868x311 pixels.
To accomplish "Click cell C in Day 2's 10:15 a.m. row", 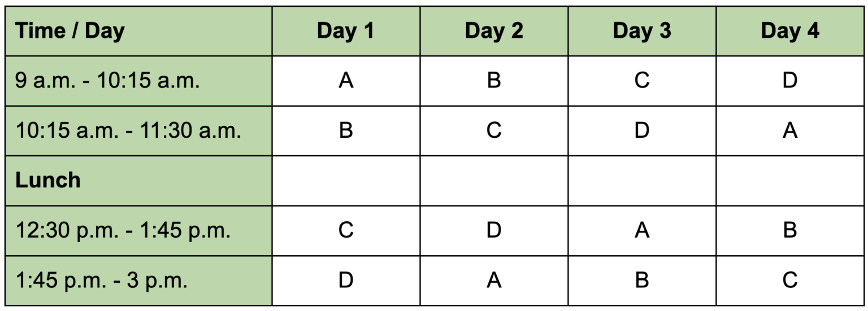I will coord(494,130).
